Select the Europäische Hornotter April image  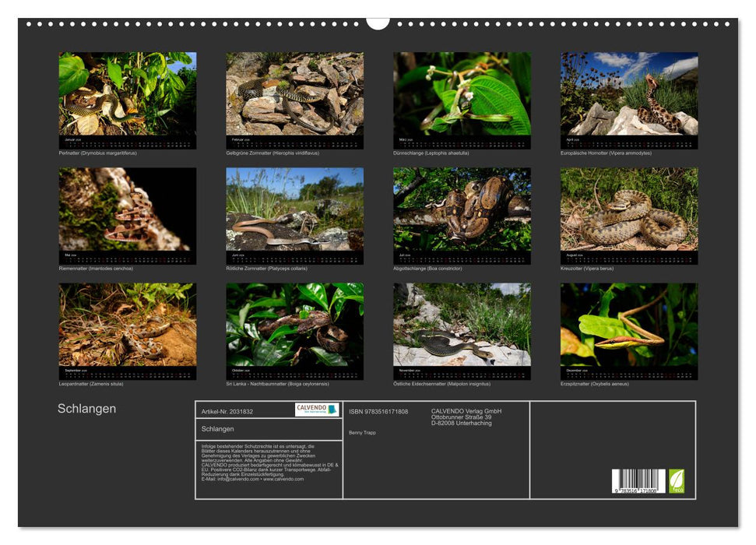(628, 95)
